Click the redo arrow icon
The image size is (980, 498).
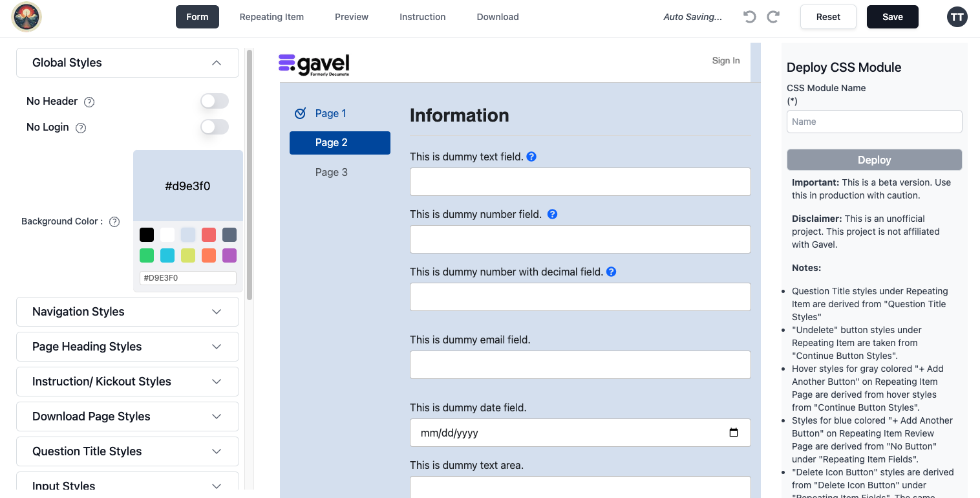coord(773,17)
